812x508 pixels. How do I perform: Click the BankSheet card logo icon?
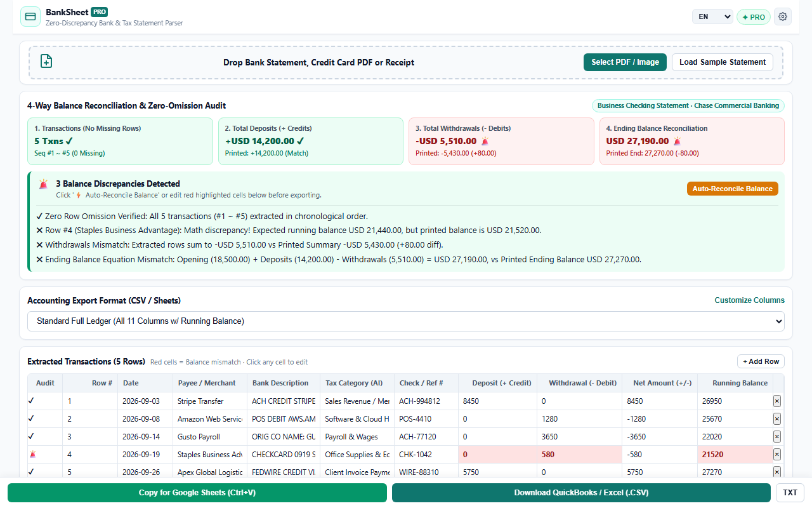click(x=30, y=17)
